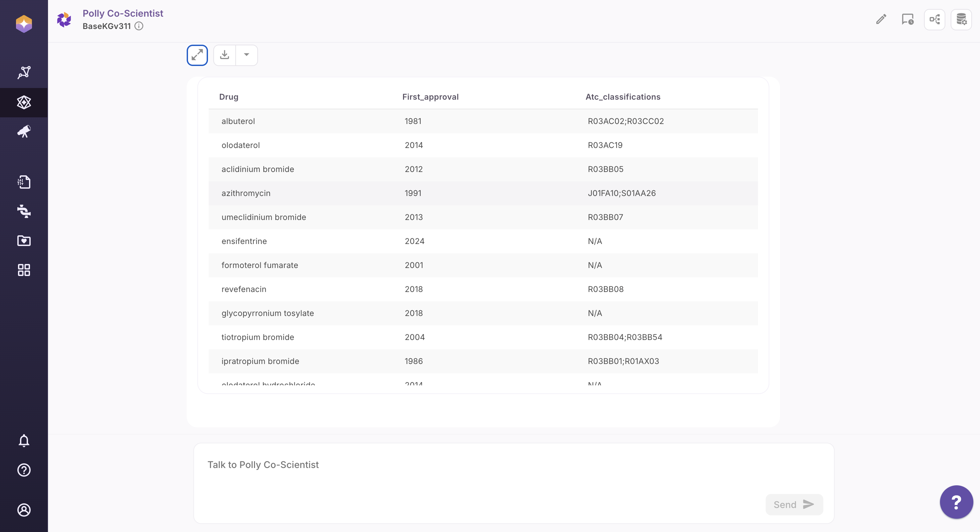980x532 pixels.
Task: Open user account icon in sidebar
Action: tap(24, 510)
